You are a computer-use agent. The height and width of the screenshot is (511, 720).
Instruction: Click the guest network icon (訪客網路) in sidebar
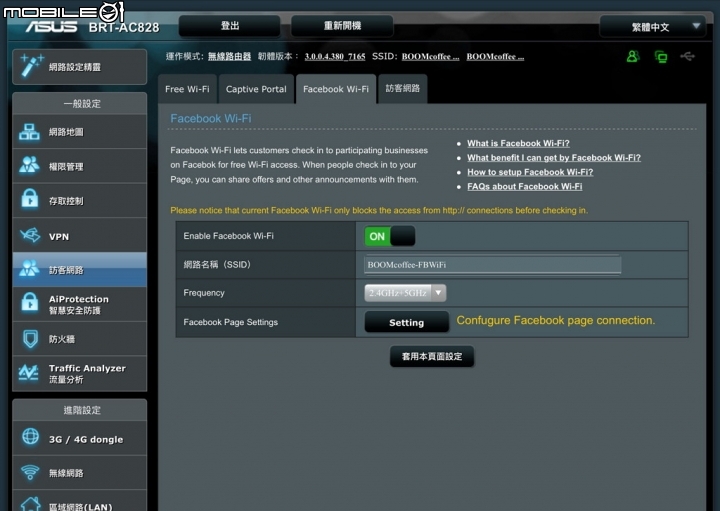coord(29,268)
